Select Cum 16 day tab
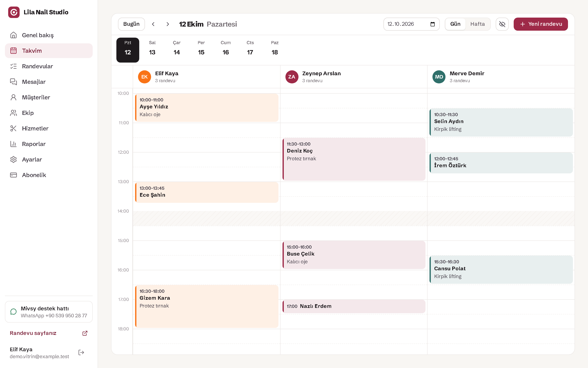Viewport: 588px width, 368px height. point(226,50)
